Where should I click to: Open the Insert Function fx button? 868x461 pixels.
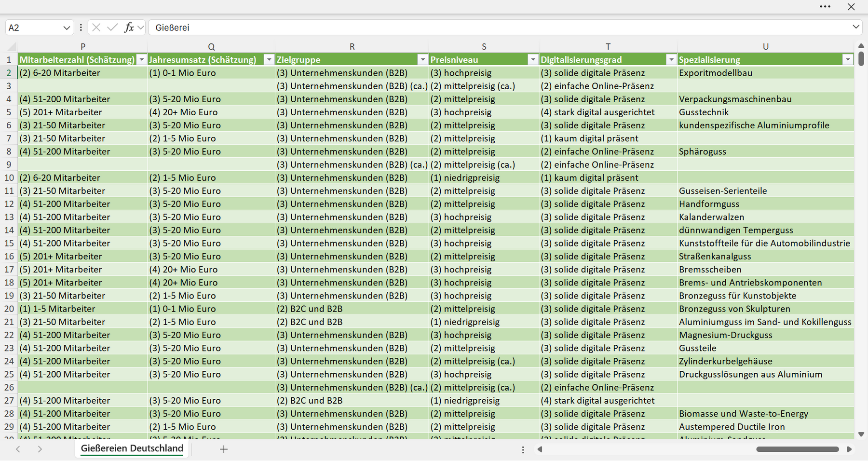point(129,27)
